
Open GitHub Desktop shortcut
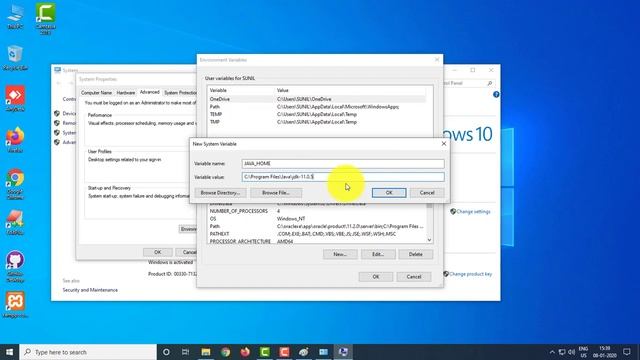(15, 266)
